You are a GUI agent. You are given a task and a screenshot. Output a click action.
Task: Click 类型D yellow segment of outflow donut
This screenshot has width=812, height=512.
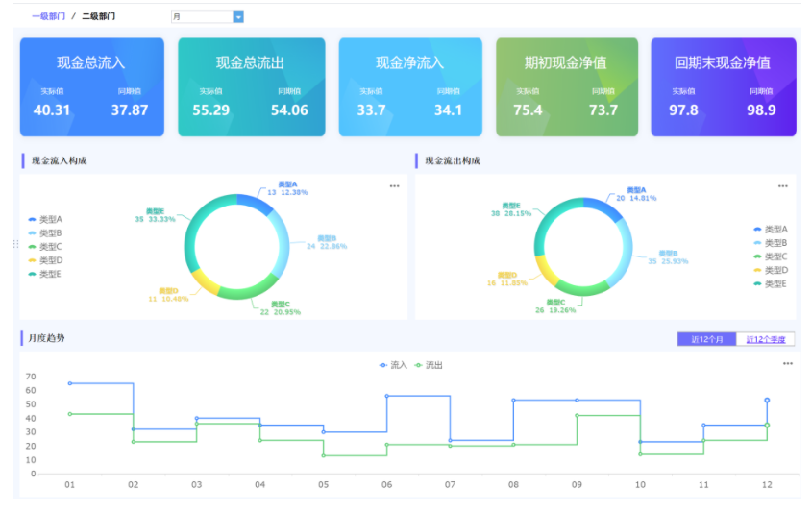547,270
